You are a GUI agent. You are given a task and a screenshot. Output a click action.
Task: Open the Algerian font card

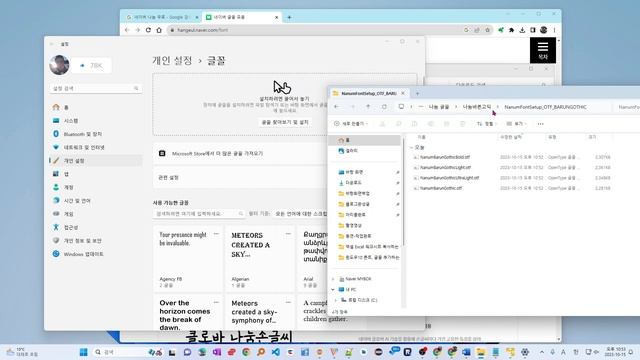click(260, 258)
